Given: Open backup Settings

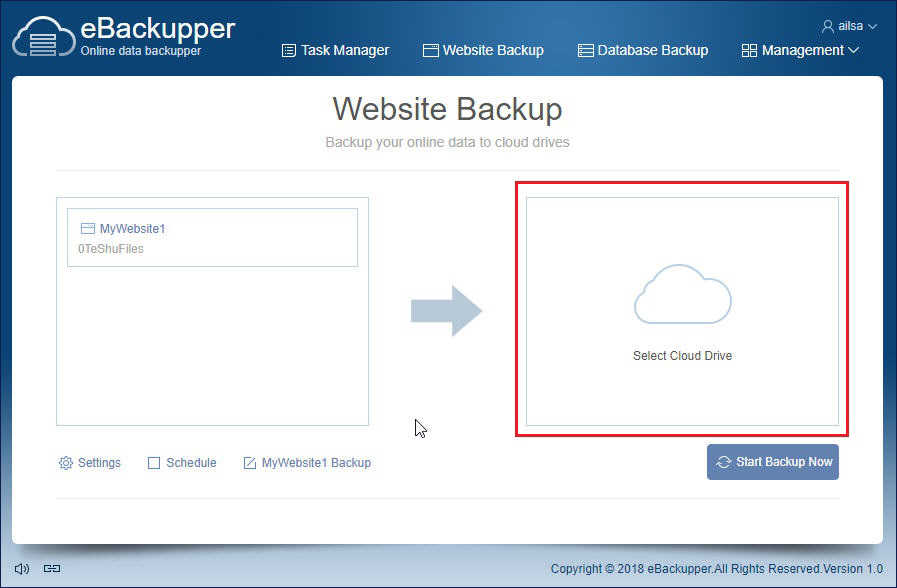Looking at the screenshot, I should [x=90, y=463].
